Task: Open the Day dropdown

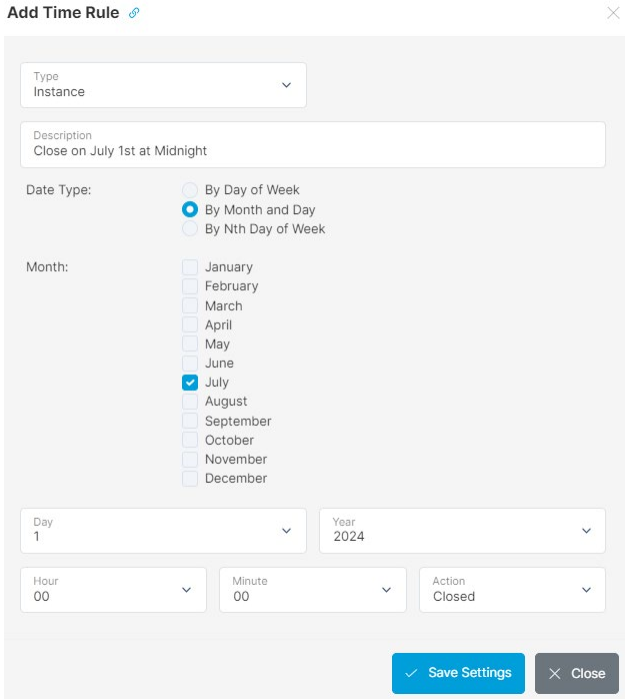Action: click(x=163, y=530)
